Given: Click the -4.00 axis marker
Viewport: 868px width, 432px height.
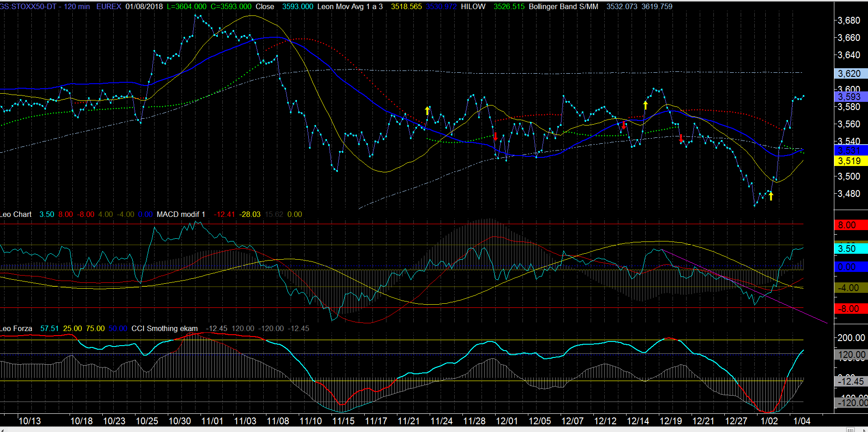Looking at the screenshot, I should click(851, 287).
